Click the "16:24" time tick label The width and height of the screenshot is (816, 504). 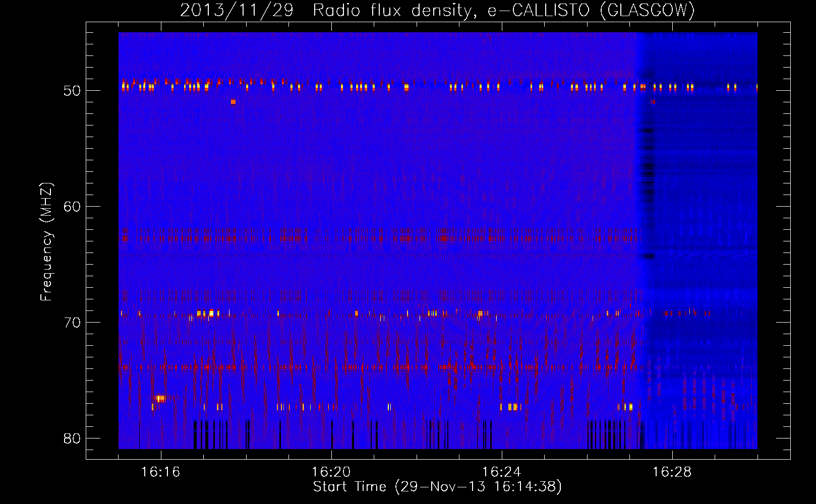pos(502,472)
